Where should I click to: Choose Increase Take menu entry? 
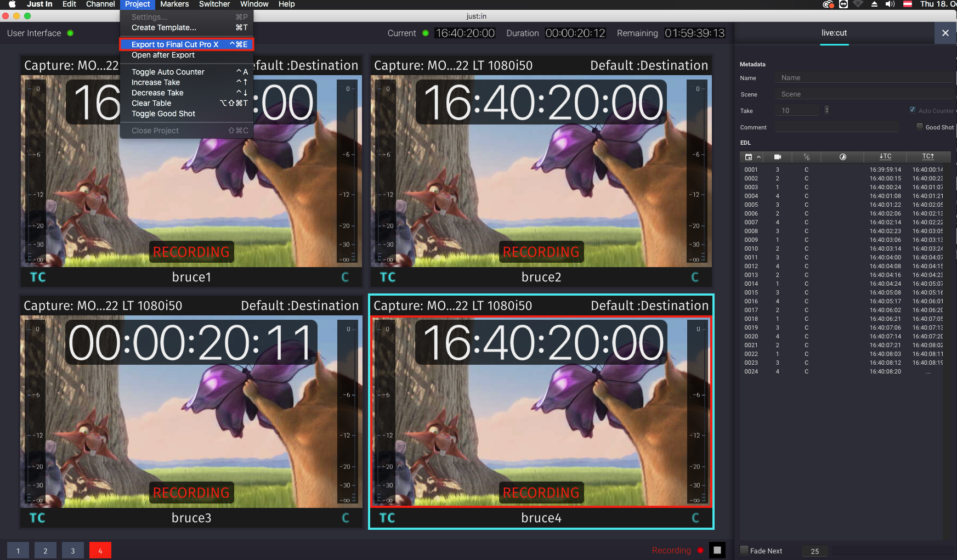click(x=186, y=82)
